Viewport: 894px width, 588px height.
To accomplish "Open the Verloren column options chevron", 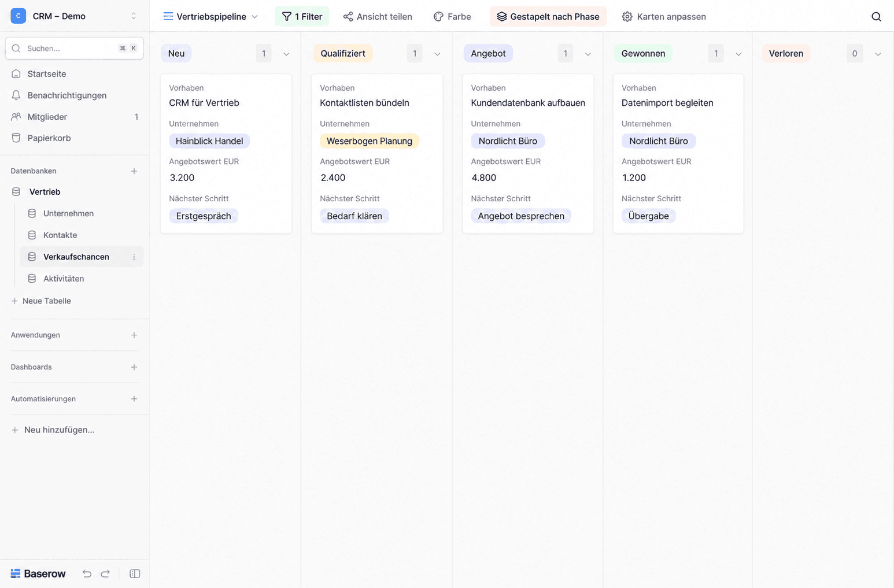I will point(878,54).
